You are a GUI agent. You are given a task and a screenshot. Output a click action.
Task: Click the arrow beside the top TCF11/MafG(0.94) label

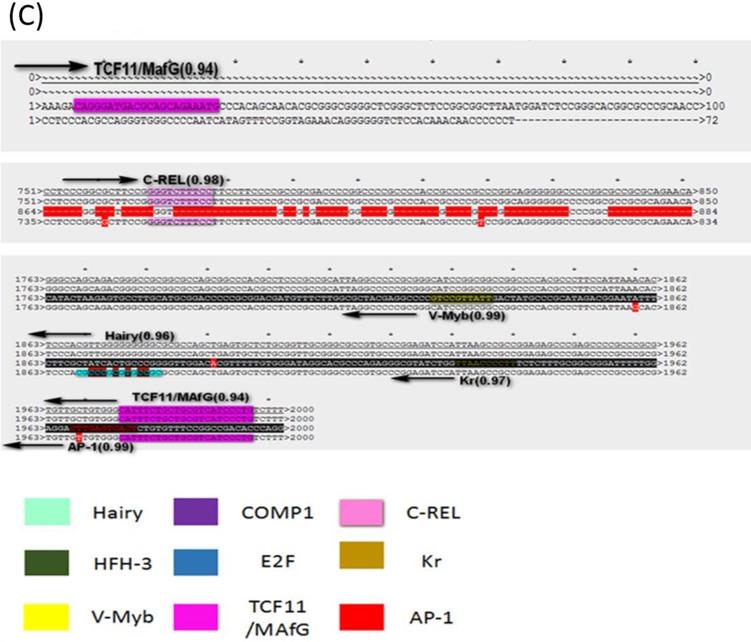click(x=51, y=66)
